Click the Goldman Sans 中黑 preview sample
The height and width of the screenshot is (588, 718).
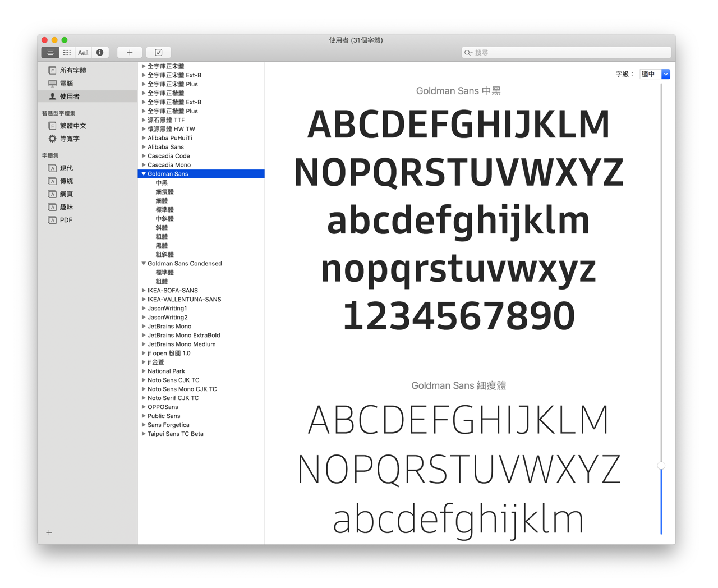pos(459,220)
